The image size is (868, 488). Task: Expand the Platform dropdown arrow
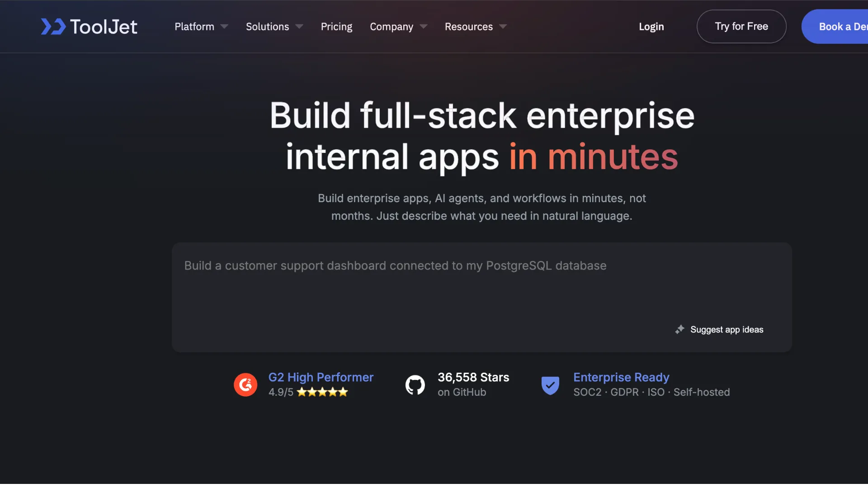pos(224,27)
